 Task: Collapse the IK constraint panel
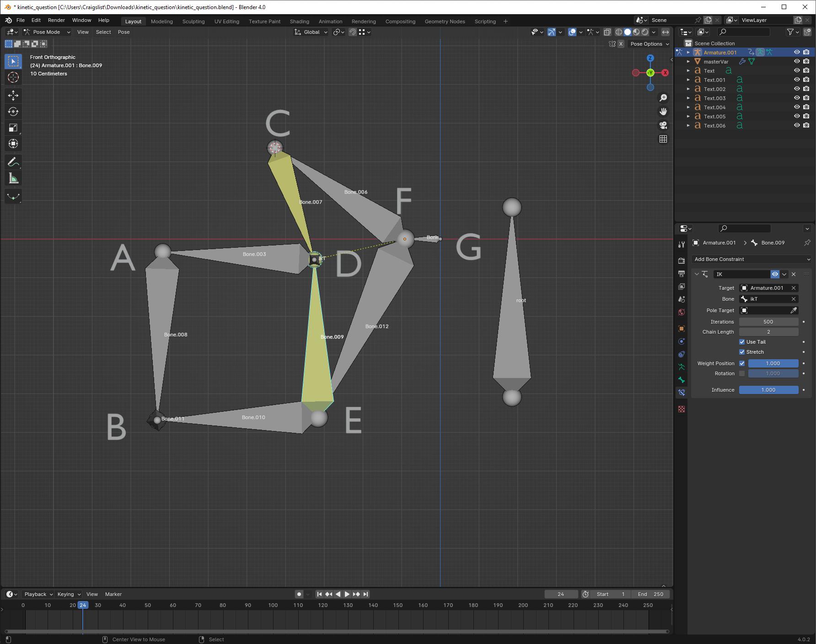coord(697,274)
